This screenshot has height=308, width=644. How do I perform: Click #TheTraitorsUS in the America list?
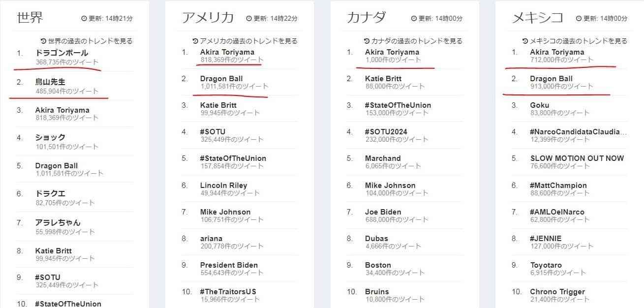point(228,291)
